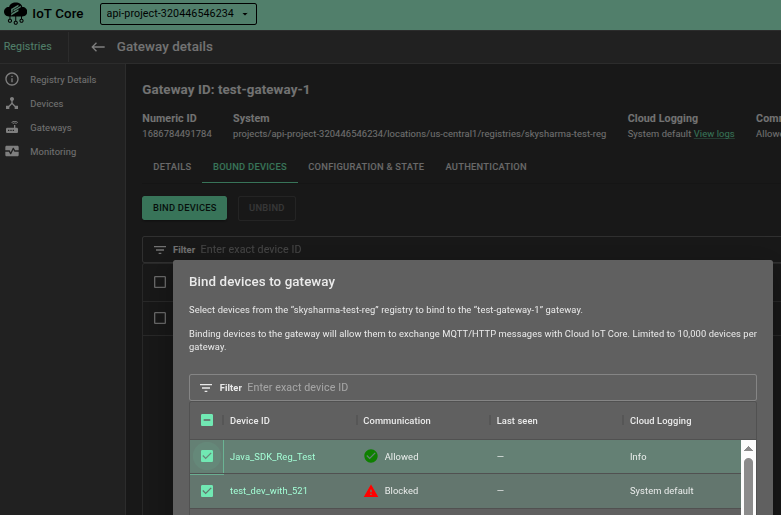Viewport: 781px width, 515px height.
Task: Click the IoT Core cloud logo icon
Action: [x=16, y=14]
